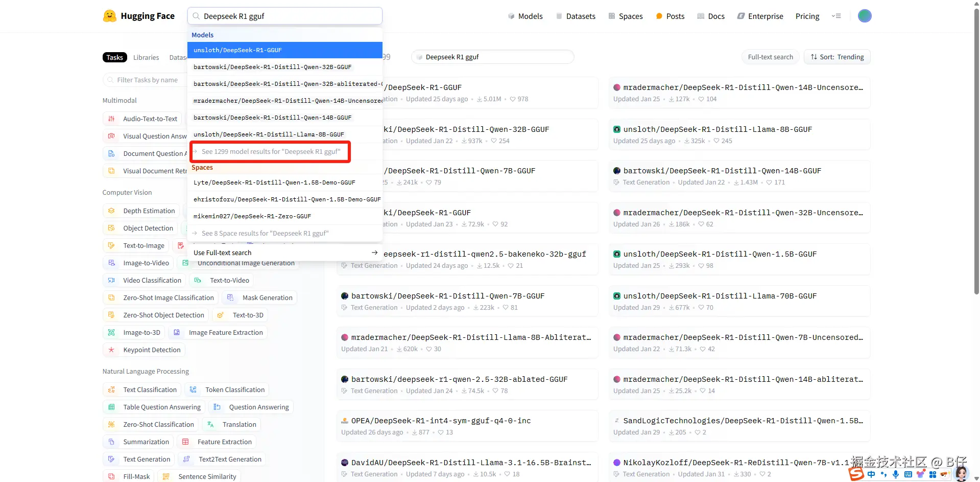Click the Mask Generation task icon
The height and width of the screenshot is (482, 980).
[230, 297]
